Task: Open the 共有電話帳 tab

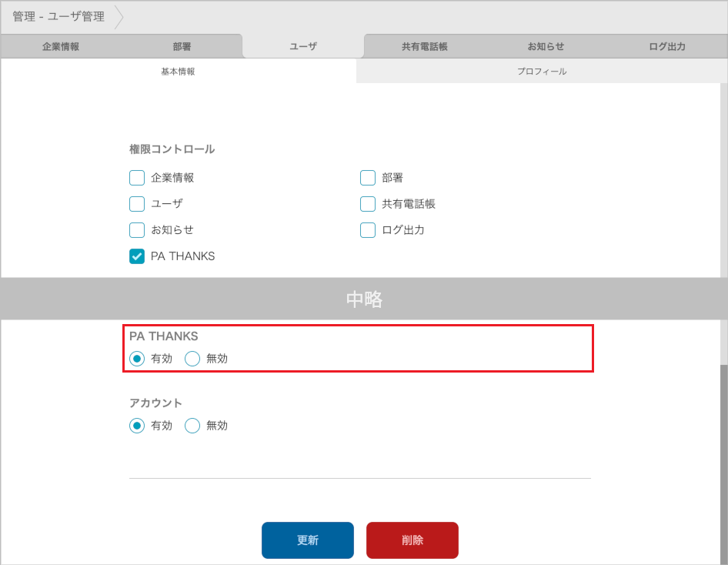Action: [424, 46]
